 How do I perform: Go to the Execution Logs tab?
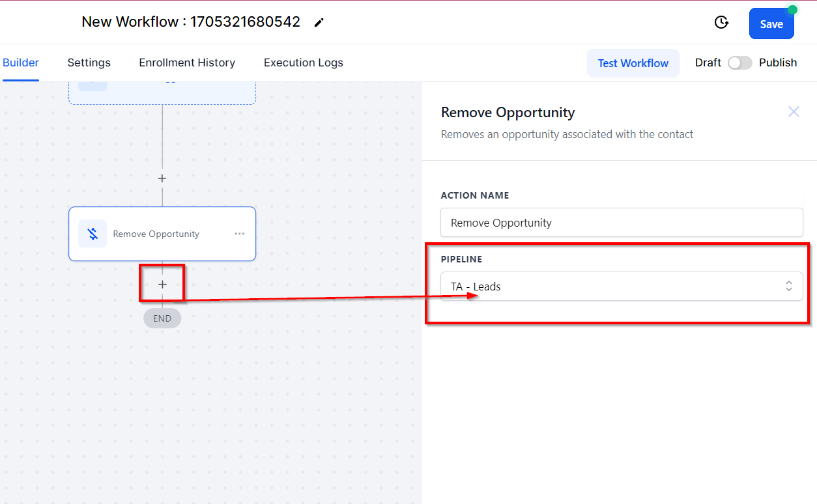pos(303,63)
